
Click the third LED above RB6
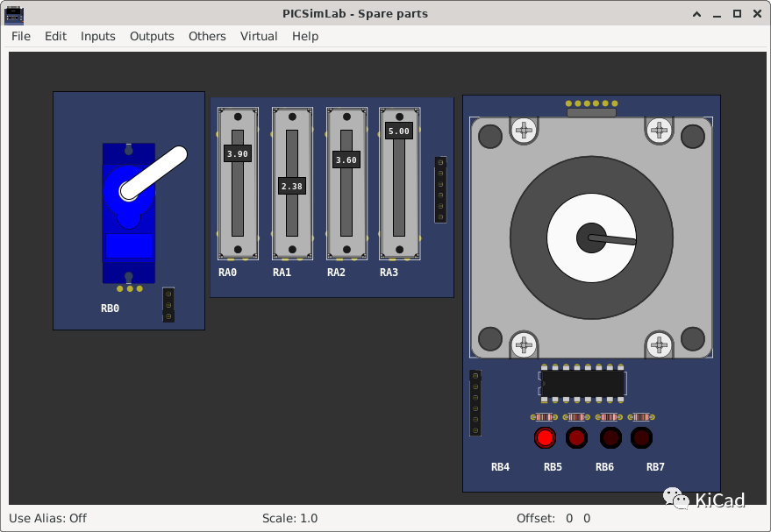(x=610, y=437)
